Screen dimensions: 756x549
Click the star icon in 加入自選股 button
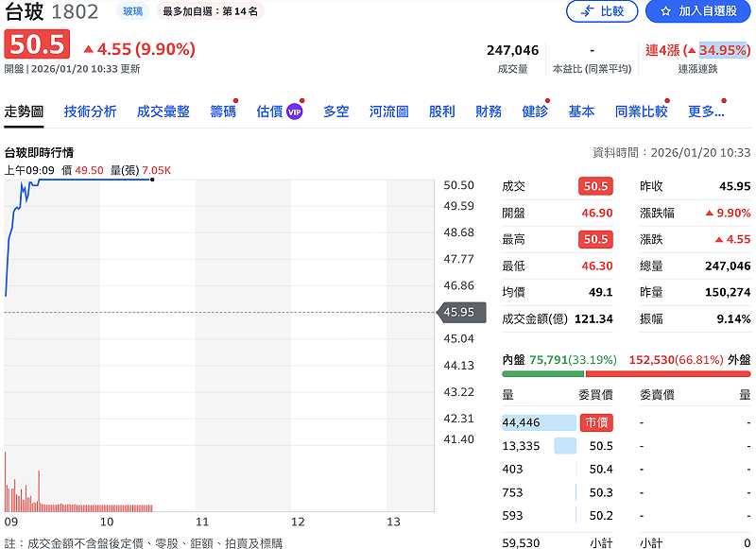click(665, 11)
